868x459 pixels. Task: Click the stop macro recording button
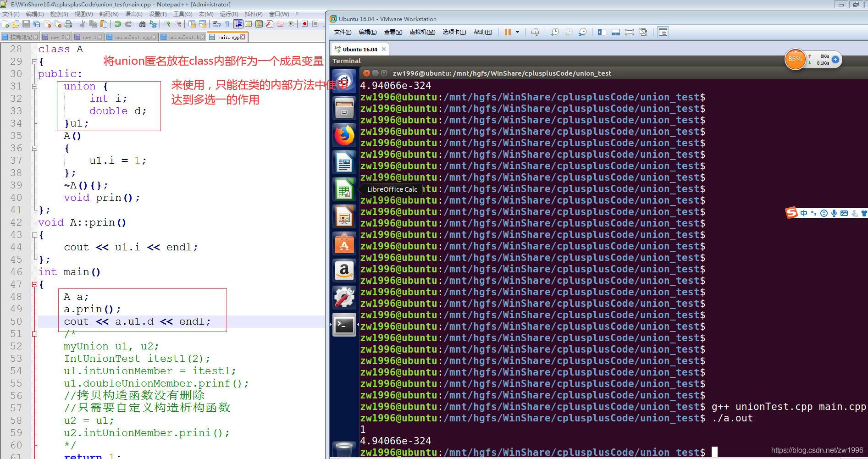pyautogui.click(x=315, y=24)
